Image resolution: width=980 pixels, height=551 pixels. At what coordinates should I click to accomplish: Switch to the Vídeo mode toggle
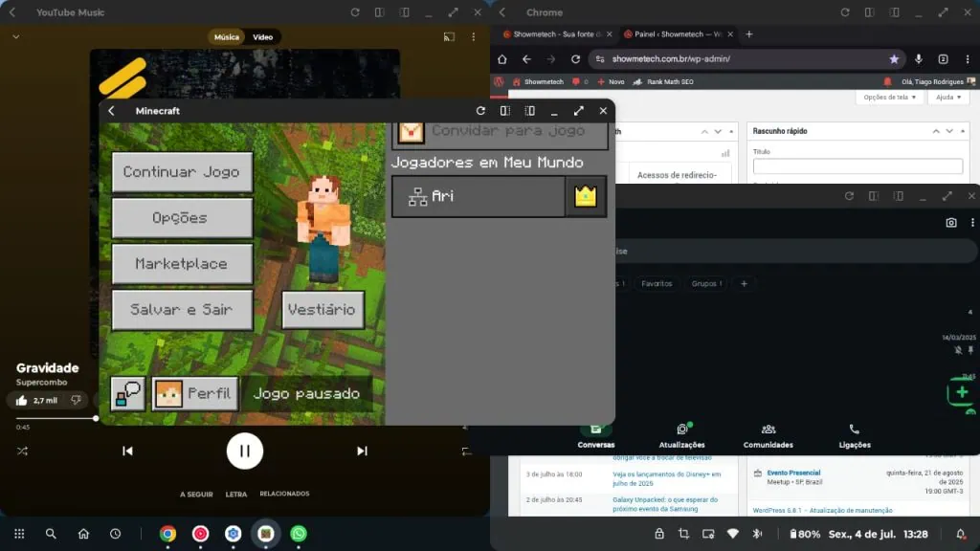262,37
